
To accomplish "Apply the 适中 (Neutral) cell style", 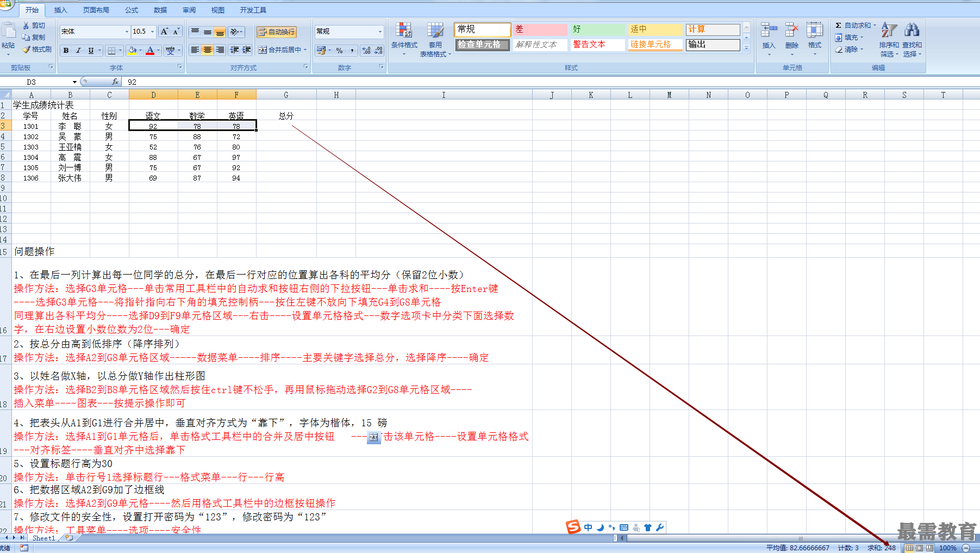I will click(655, 29).
